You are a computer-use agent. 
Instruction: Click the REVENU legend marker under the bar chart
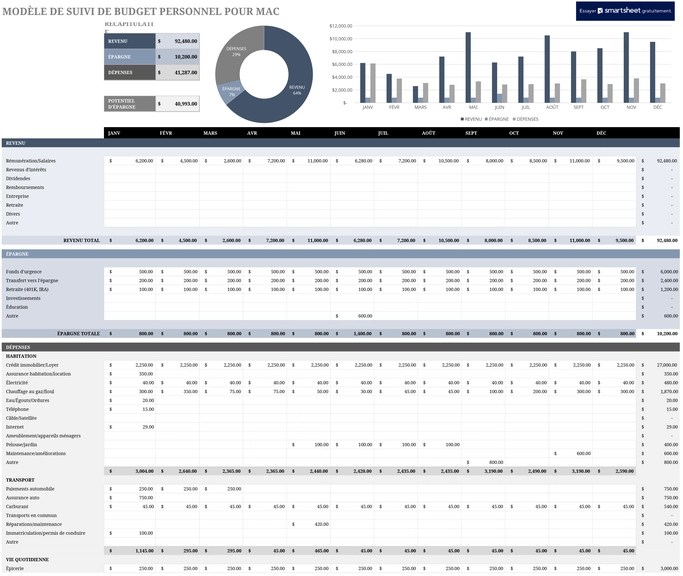point(462,119)
